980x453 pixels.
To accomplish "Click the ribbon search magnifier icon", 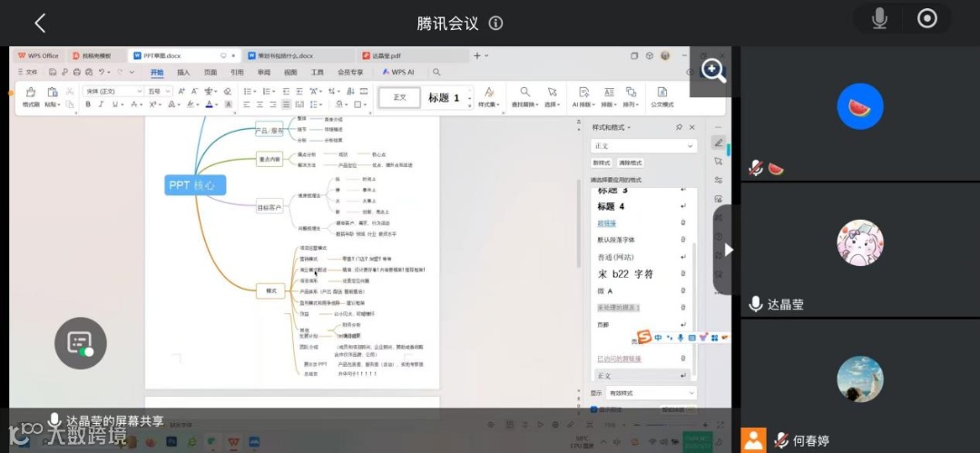I will click(436, 72).
